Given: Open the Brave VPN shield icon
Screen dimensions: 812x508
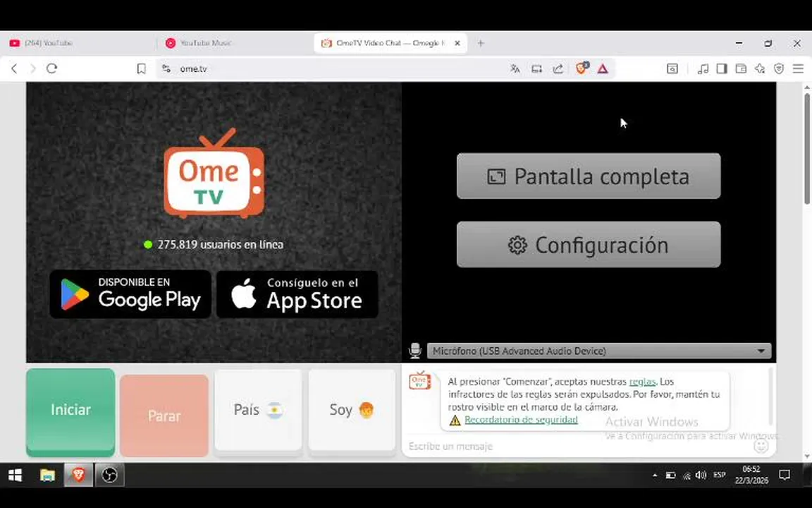Looking at the screenshot, I should click(779, 68).
